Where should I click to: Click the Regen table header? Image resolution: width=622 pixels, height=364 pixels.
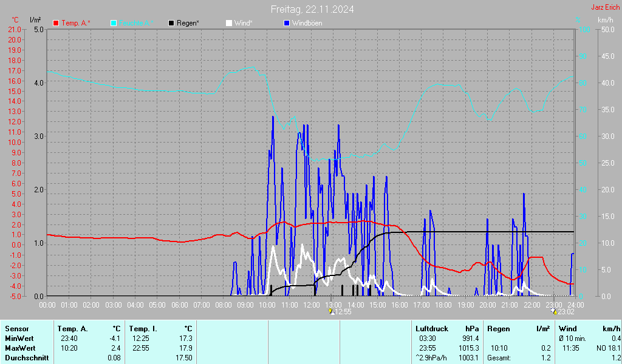pyautogui.click(x=499, y=329)
